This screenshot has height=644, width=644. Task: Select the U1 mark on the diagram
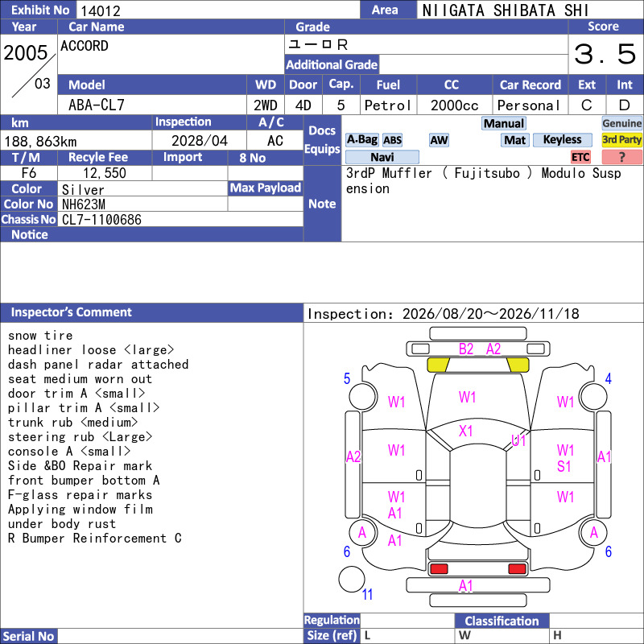click(x=518, y=440)
